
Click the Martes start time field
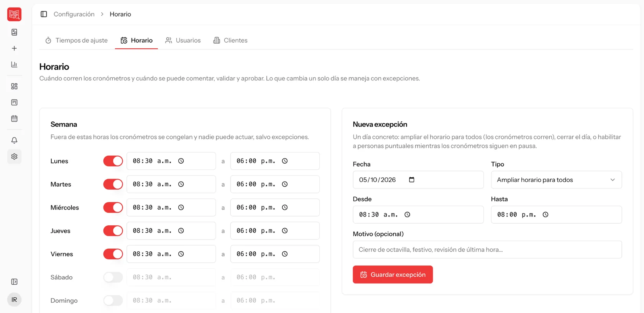coord(171,184)
